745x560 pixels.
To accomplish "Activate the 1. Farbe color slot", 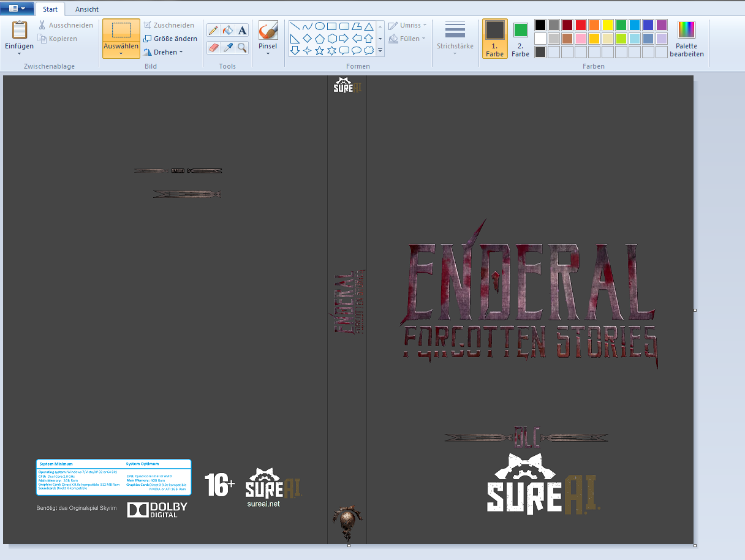I will 494,38.
